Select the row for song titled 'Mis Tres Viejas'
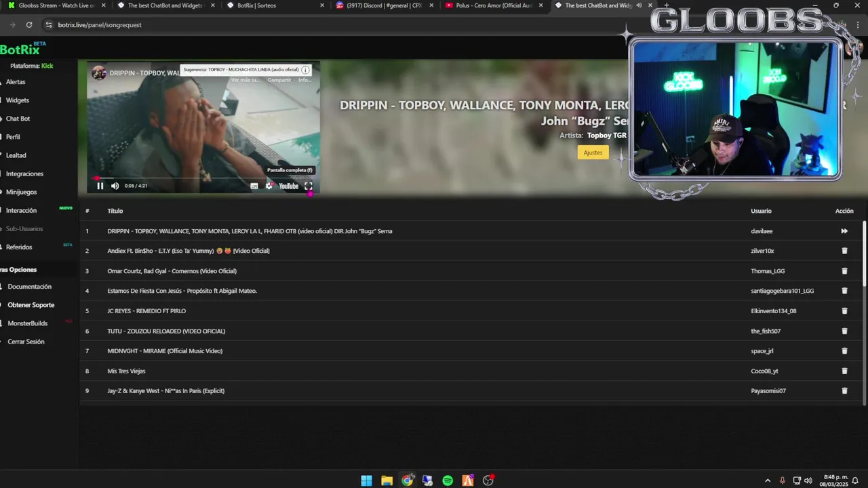The height and width of the screenshot is (488, 868). 471,371
